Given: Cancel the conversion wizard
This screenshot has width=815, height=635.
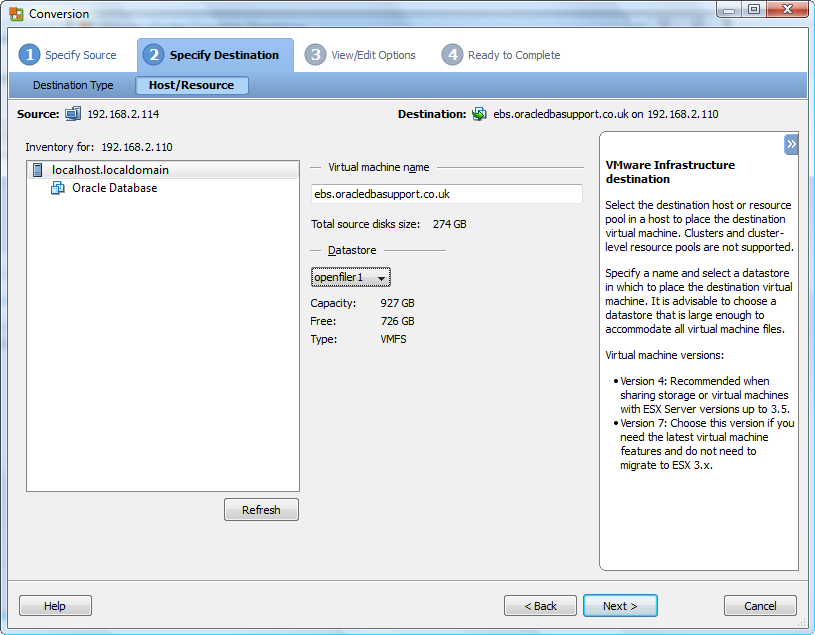Looking at the screenshot, I should pos(760,606).
